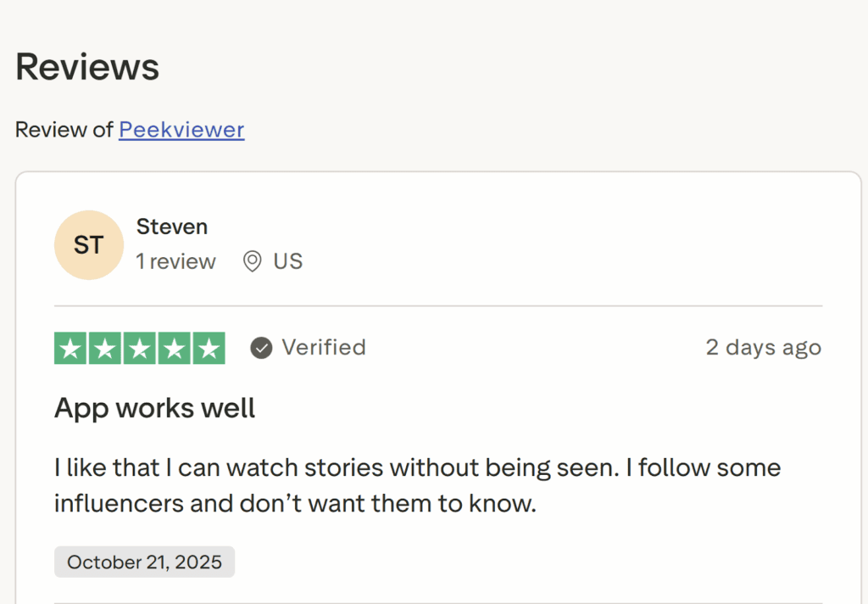Click the fifth green rating star
Image resolution: width=868 pixels, height=604 pixels.
[x=208, y=348]
